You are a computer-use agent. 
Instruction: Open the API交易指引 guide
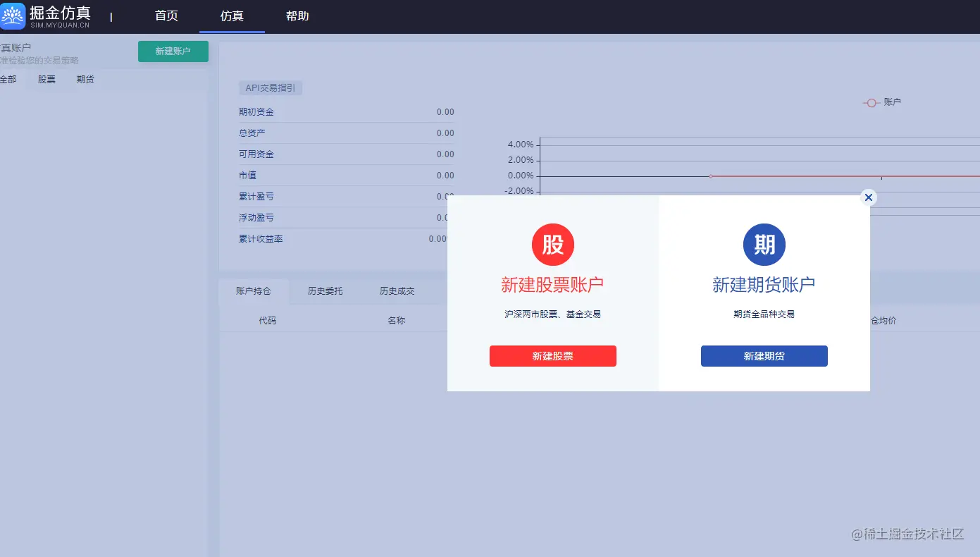(x=270, y=87)
